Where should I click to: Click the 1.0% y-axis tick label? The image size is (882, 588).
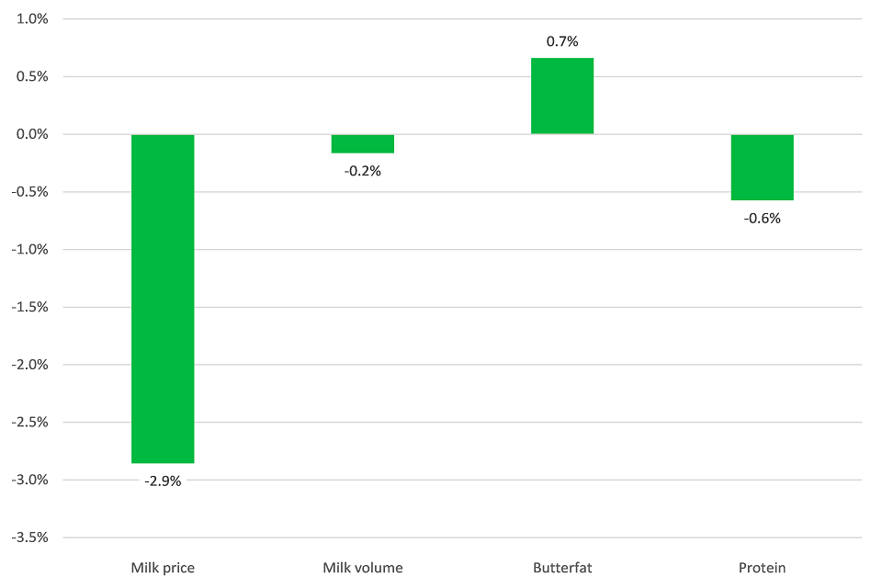point(33,19)
